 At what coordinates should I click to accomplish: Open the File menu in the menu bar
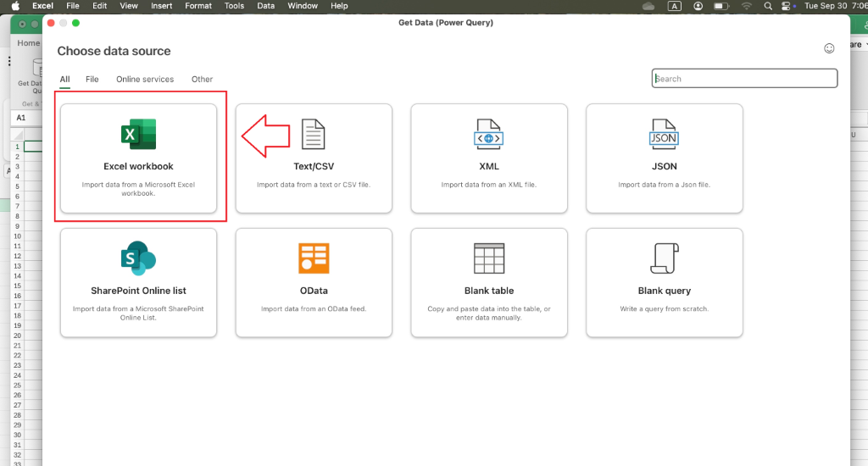73,6
